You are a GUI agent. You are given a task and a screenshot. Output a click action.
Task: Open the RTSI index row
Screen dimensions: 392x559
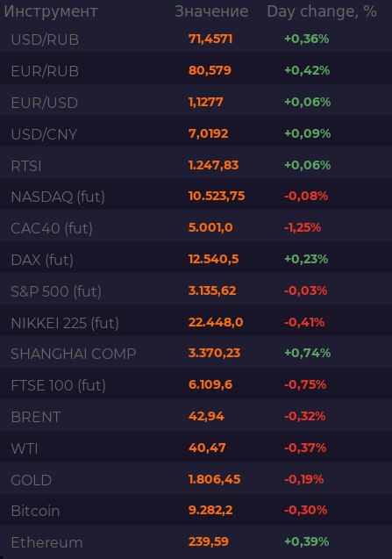196,165
